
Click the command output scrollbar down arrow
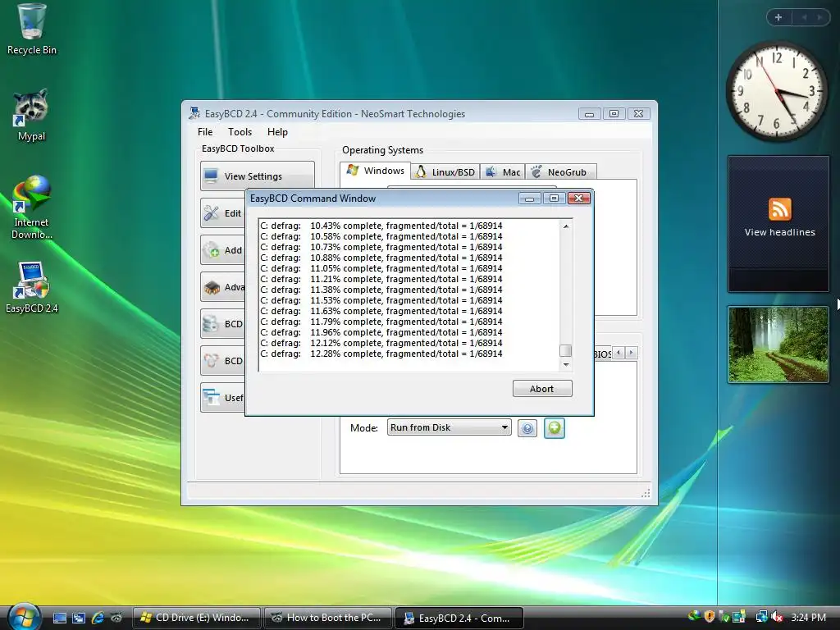[x=566, y=365]
